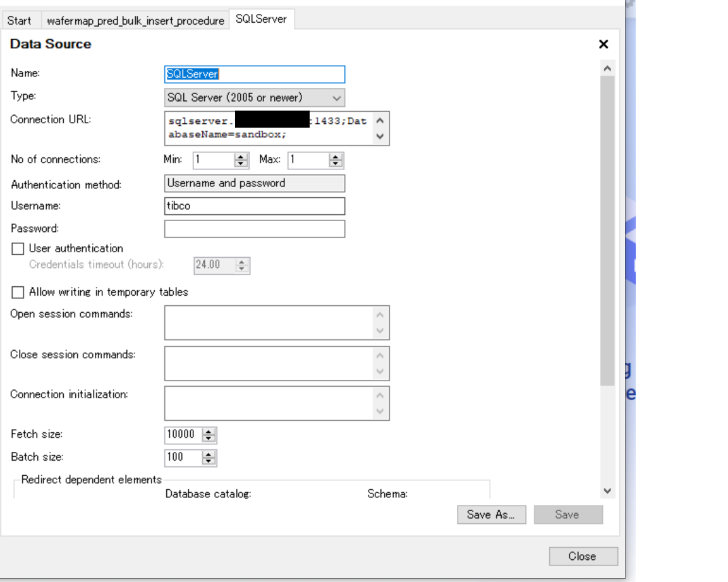
Task: Click the Save button
Action: [568, 515]
